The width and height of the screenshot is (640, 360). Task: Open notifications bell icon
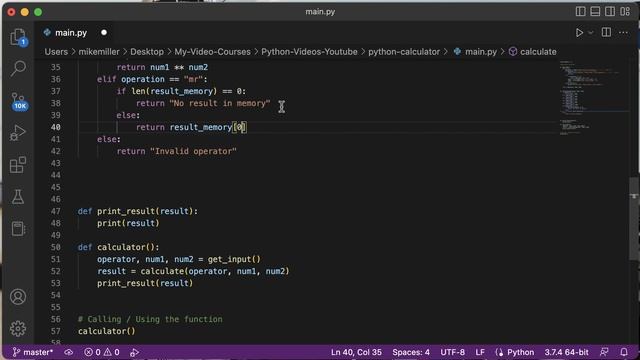coord(624,352)
